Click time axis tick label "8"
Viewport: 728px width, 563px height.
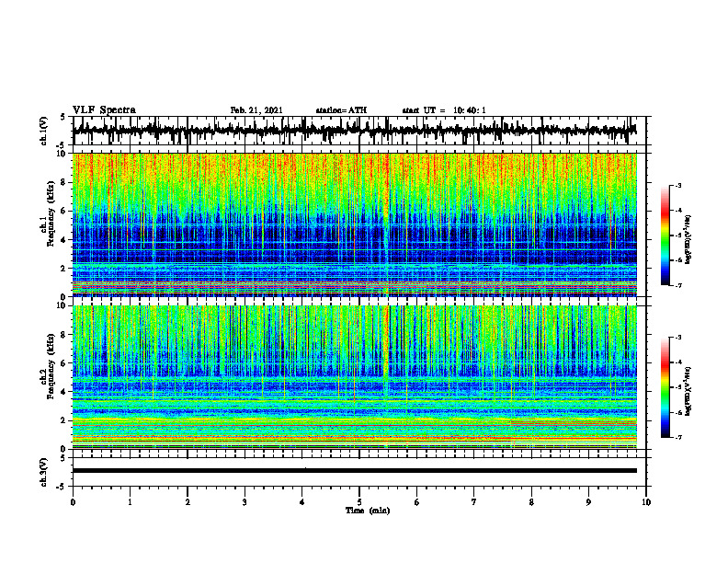click(x=531, y=502)
